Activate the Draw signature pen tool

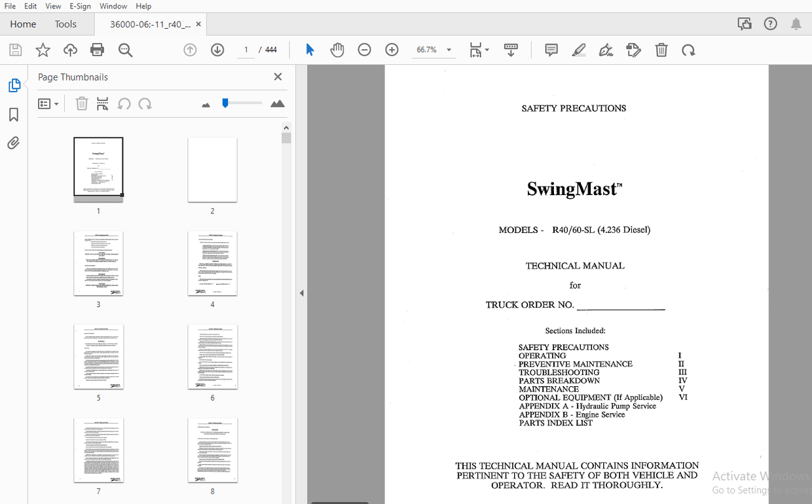(x=606, y=50)
